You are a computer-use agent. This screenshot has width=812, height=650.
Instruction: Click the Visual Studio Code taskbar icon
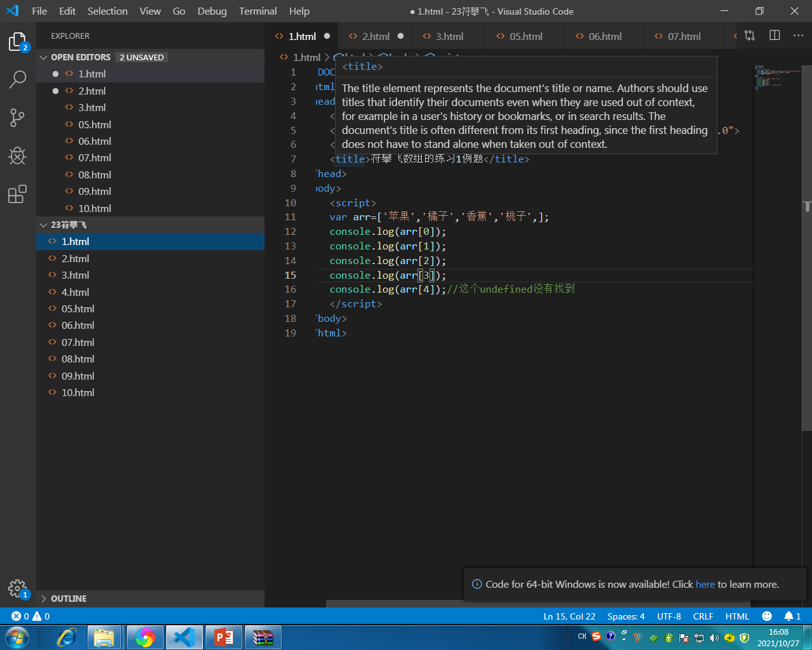tap(184, 637)
